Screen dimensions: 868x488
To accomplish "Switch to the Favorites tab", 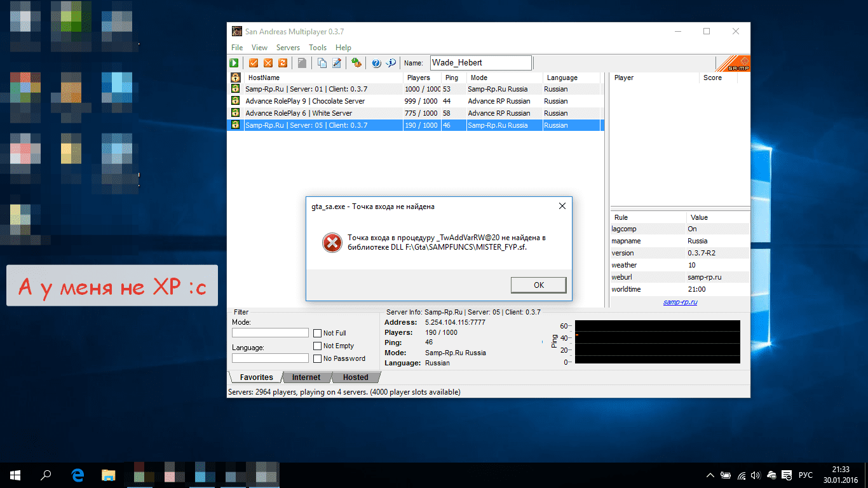I will click(x=256, y=377).
